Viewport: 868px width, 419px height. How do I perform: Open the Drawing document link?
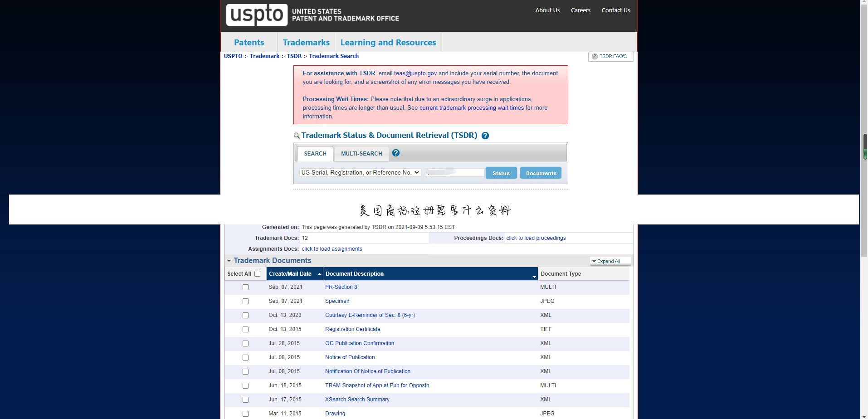coord(335,414)
